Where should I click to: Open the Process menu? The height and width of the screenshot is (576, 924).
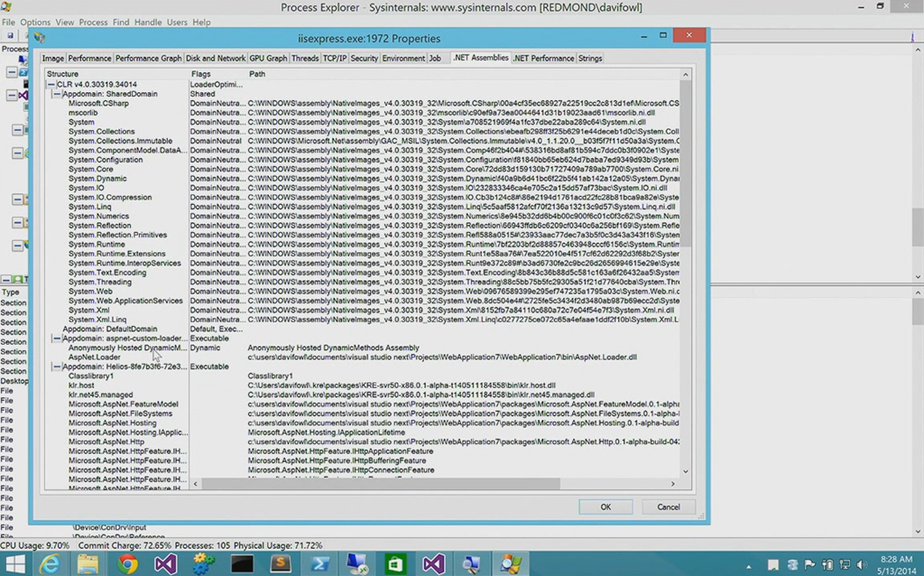click(x=93, y=22)
